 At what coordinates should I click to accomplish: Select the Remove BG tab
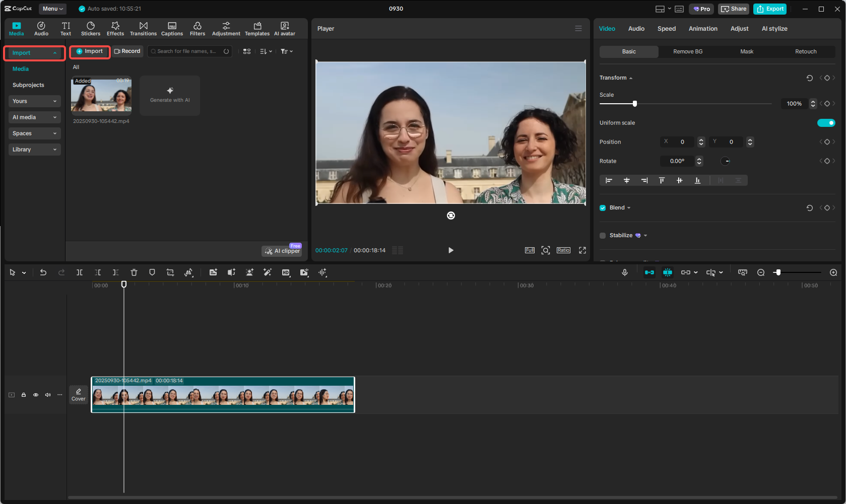(x=688, y=52)
